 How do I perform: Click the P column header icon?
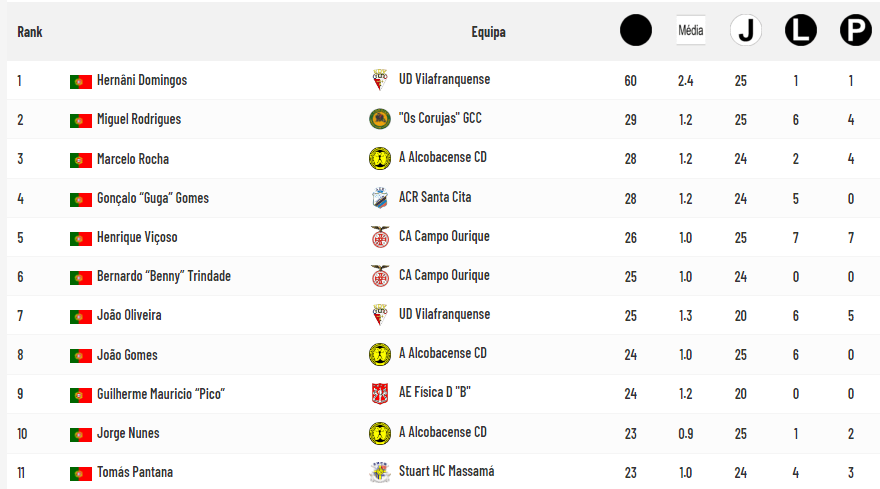click(855, 31)
